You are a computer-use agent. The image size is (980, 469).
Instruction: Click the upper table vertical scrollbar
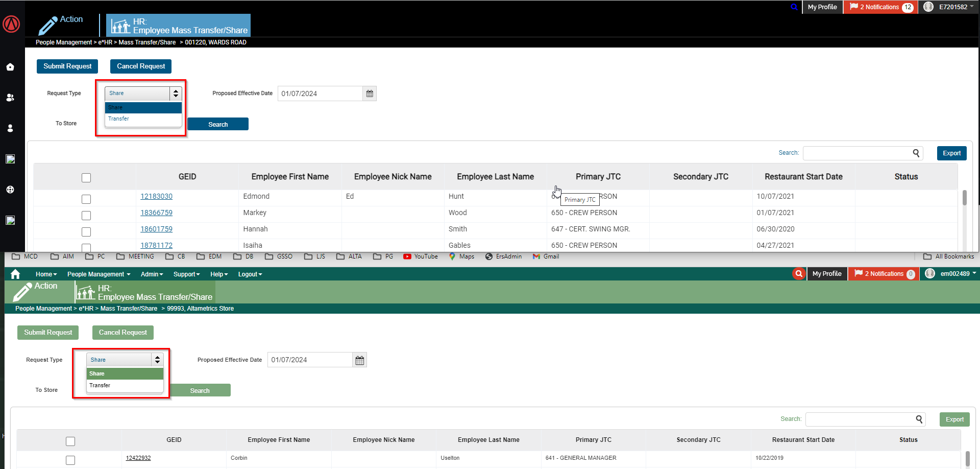point(964,198)
